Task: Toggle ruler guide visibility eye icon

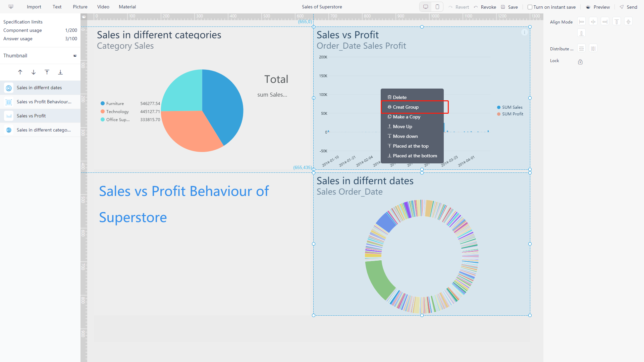Action: click(x=84, y=17)
